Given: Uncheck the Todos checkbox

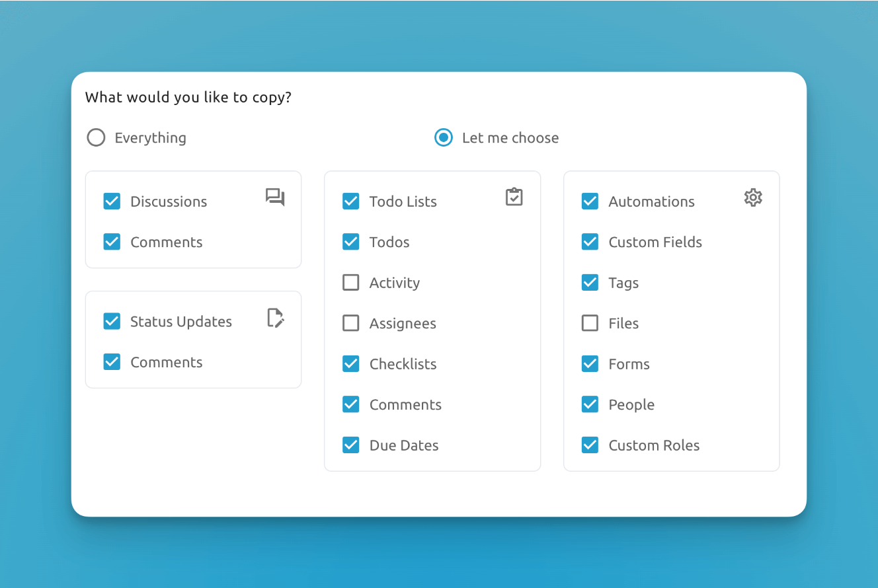Looking at the screenshot, I should tap(351, 242).
